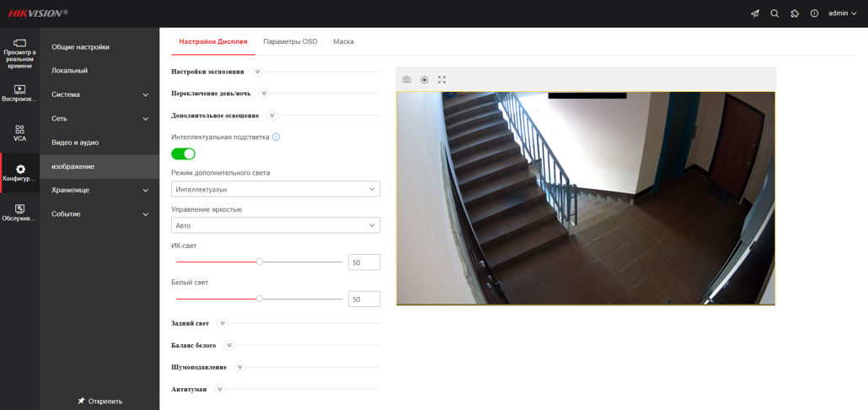This screenshot has height=410, width=868.
Task: Adjust the Белый свет slider handle
Action: (x=260, y=299)
